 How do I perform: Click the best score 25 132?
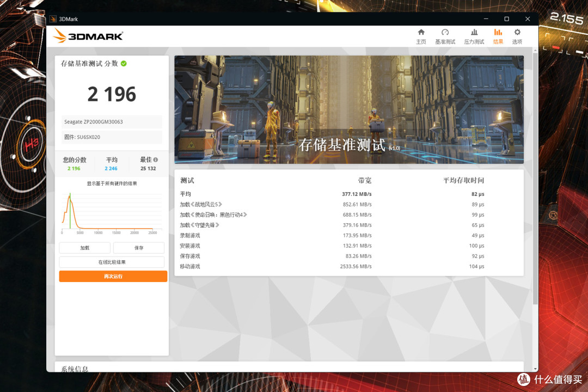click(148, 168)
